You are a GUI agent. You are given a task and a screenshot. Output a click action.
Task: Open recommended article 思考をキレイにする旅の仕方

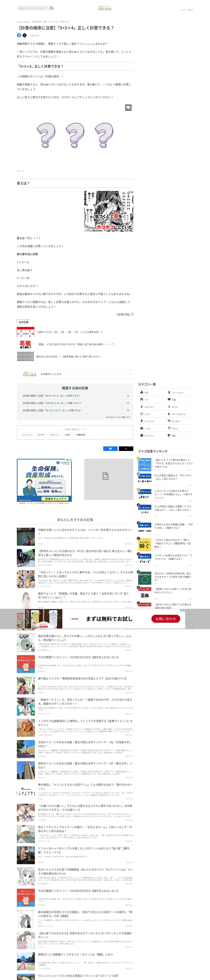click(x=75, y=558)
